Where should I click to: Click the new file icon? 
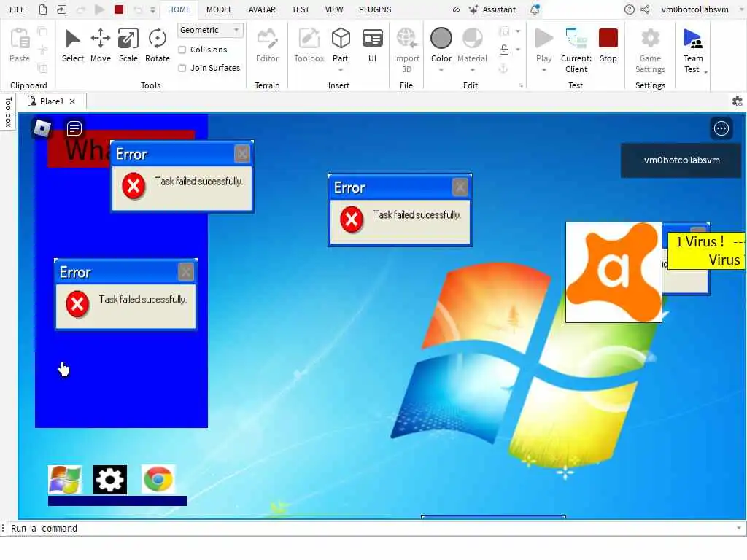[x=43, y=9]
